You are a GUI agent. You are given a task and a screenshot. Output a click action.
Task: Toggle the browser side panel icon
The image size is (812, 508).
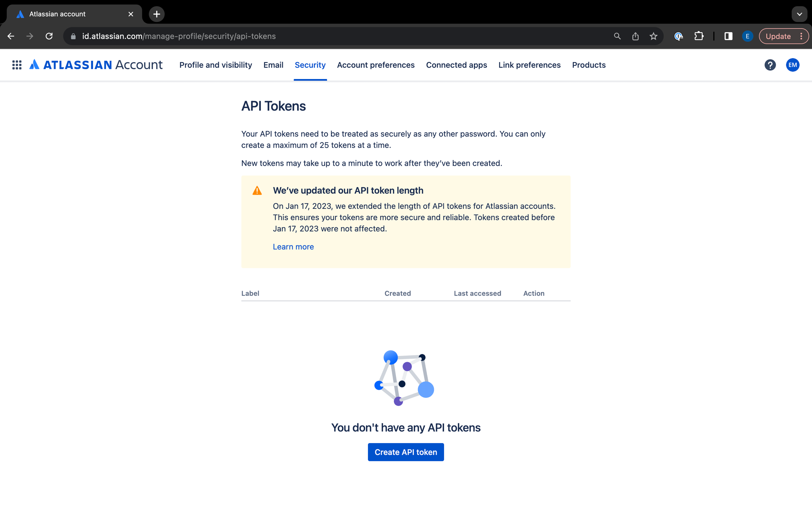point(728,36)
